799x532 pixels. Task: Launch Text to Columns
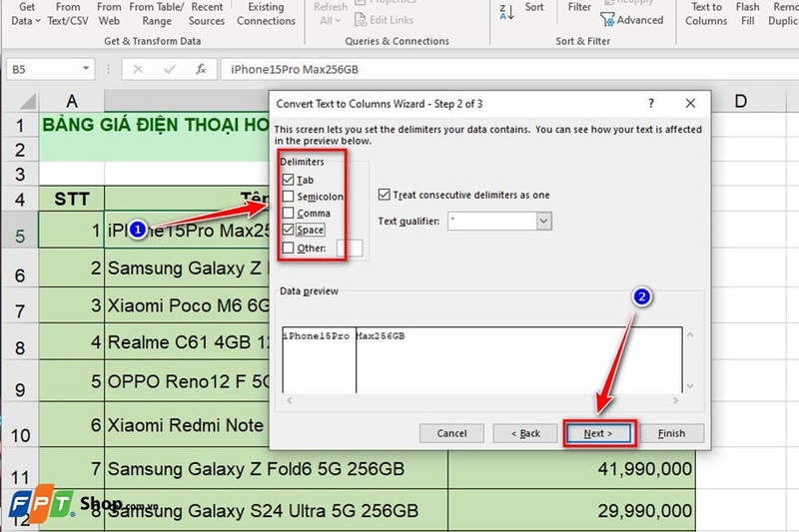coord(706,14)
